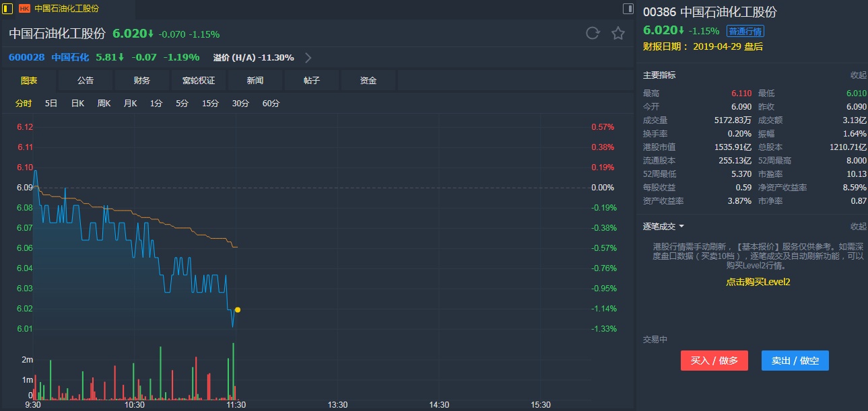868x411 pixels.
Task: Click the 卖出 / 做空 button
Action: click(x=795, y=361)
